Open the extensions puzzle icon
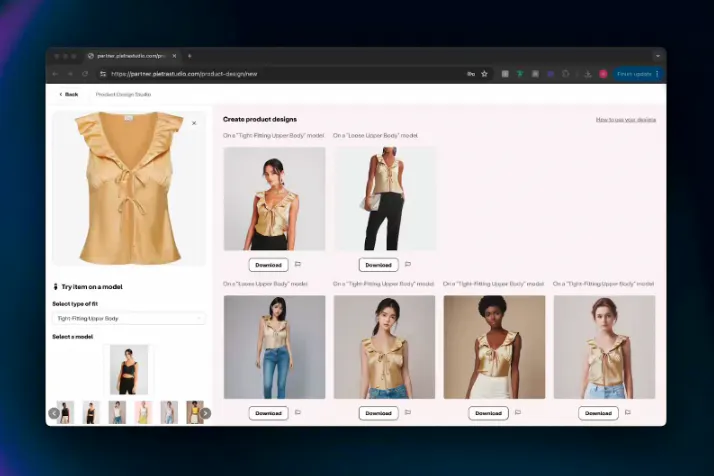 [x=566, y=74]
